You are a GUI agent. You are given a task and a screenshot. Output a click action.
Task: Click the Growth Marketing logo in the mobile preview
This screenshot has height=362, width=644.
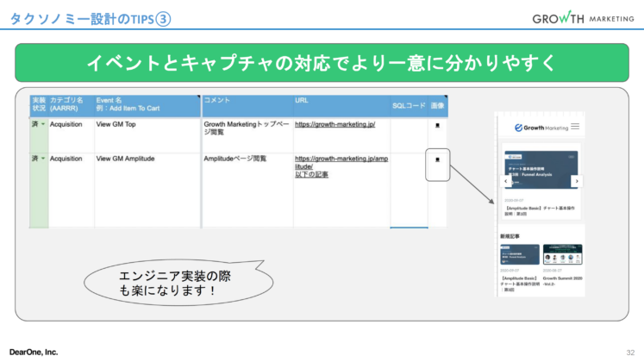(541, 128)
